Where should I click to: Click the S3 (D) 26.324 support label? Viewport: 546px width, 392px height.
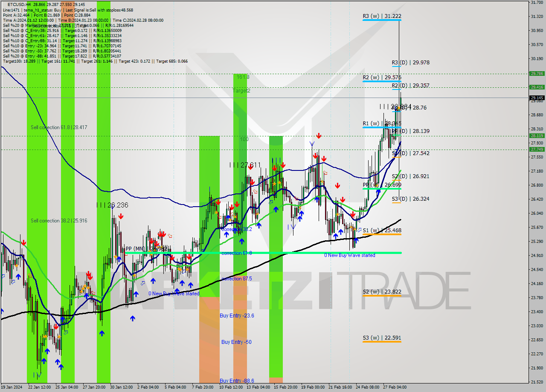(x=410, y=199)
